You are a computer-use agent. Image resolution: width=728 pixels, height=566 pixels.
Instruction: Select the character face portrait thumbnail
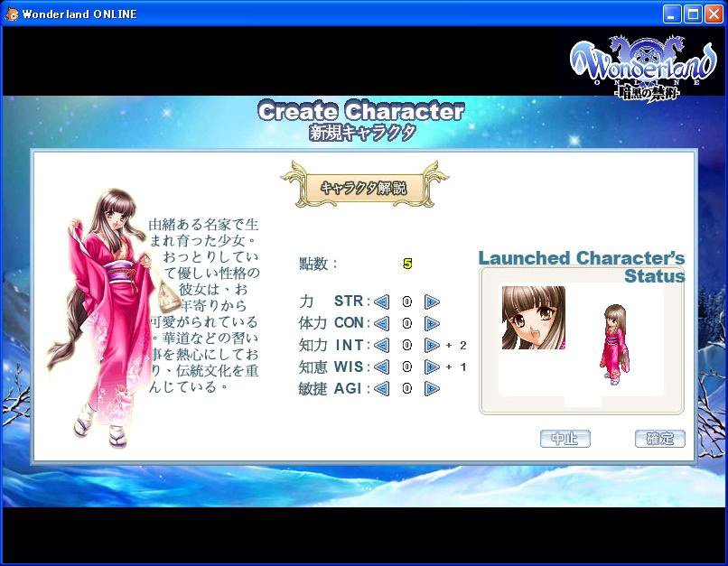click(534, 318)
